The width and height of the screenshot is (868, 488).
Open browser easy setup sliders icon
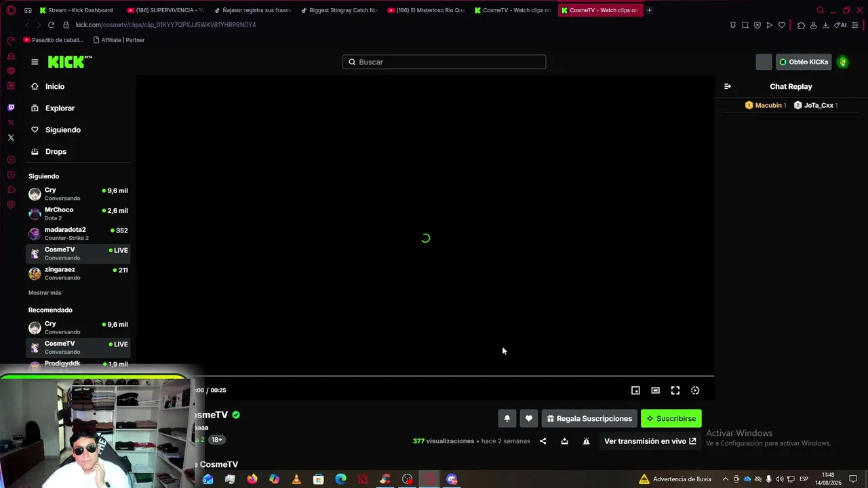point(855,25)
